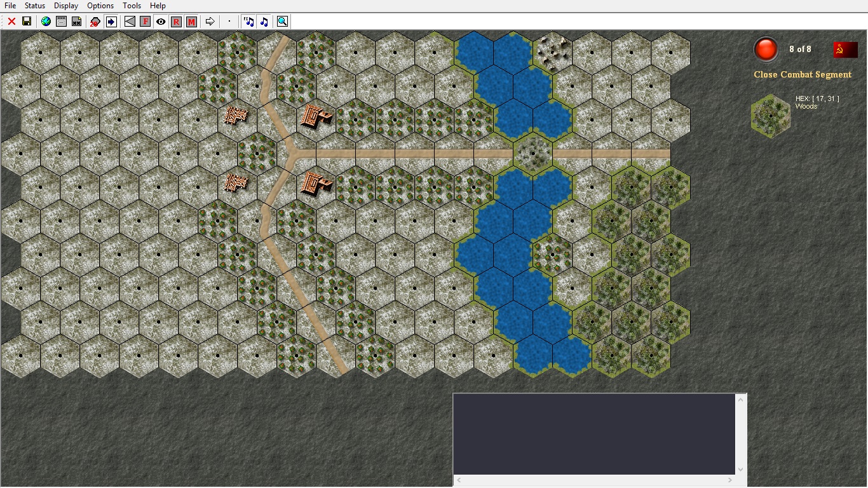Click the Woods hex terrain preview thumbnail

[x=771, y=116]
